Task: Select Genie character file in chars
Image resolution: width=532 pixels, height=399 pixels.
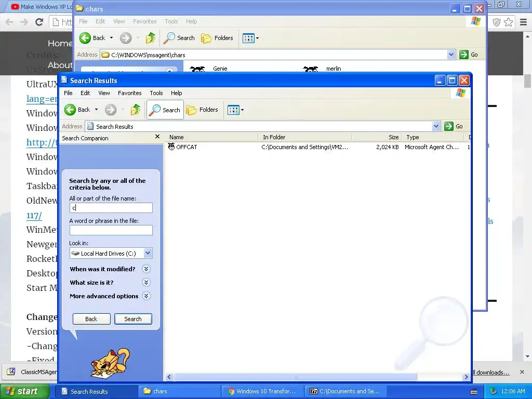Action: tap(220, 69)
